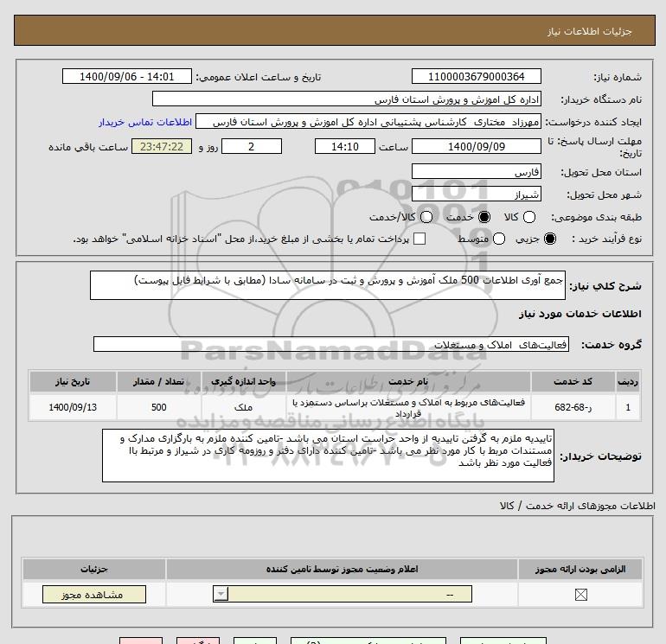Click the اطلاعات مجوزهای ارائه خدمت / کالا heading

pos(578,506)
